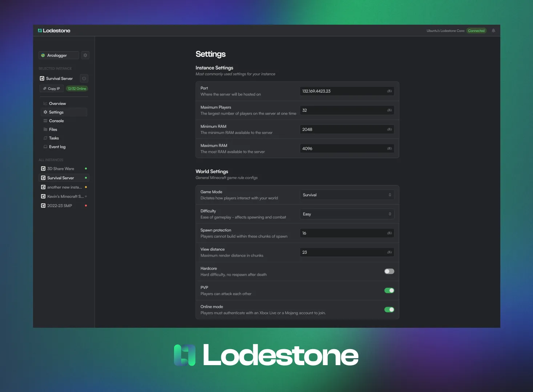Click the Lodestone logo in the top bar

click(x=53, y=30)
